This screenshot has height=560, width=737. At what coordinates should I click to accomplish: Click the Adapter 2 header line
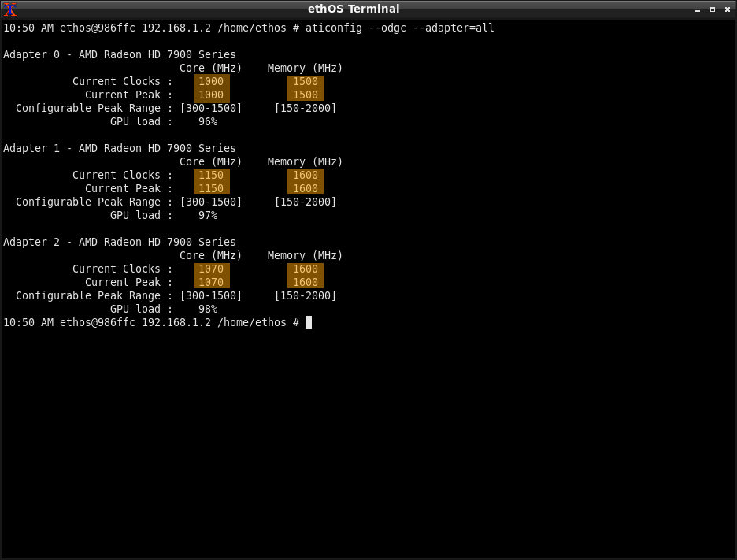pos(120,242)
